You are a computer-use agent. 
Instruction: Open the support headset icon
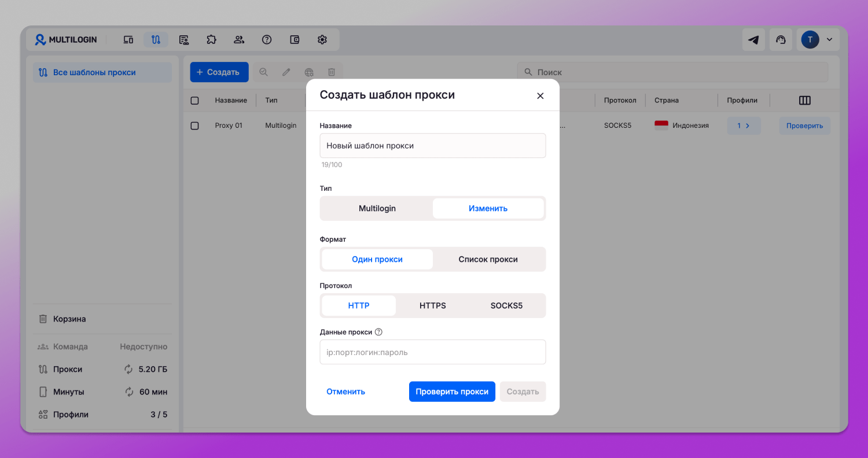coord(781,40)
